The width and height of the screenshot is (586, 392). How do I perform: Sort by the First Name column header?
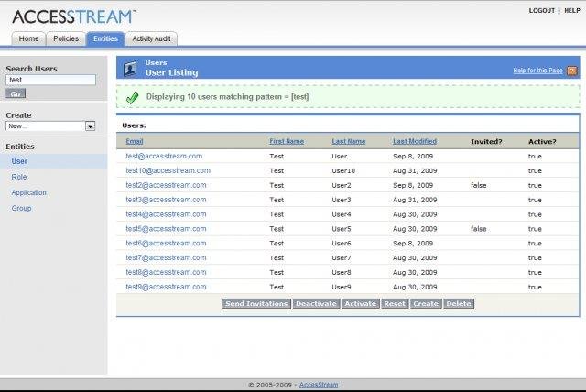tap(287, 141)
